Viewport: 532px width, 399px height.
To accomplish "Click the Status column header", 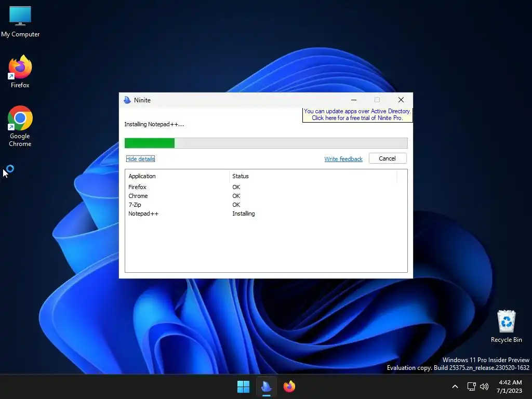I will click(313, 176).
